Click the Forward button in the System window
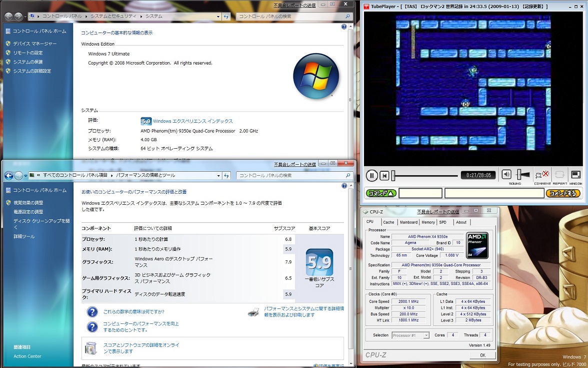The image size is (588, 368). (x=18, y=17)
